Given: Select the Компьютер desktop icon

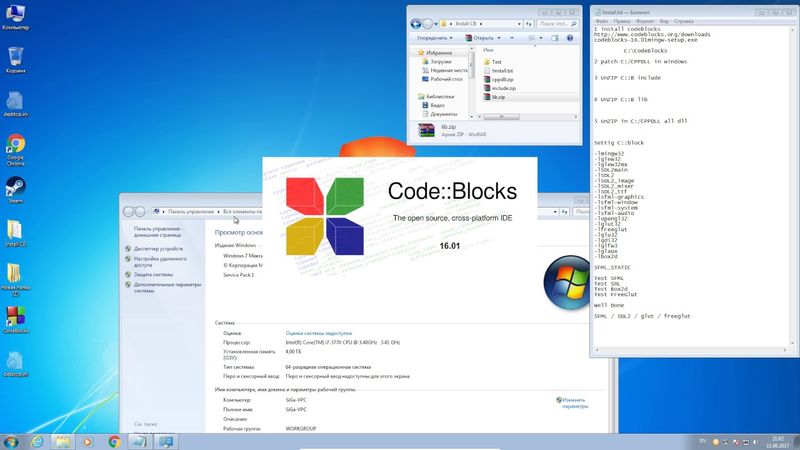Looking at the screenshot, I should 15,16.
